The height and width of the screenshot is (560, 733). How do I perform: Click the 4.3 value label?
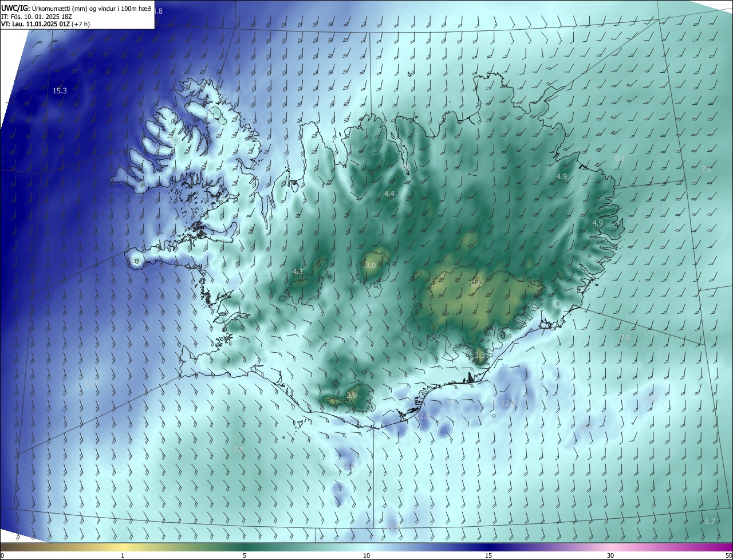pos(298,272)
